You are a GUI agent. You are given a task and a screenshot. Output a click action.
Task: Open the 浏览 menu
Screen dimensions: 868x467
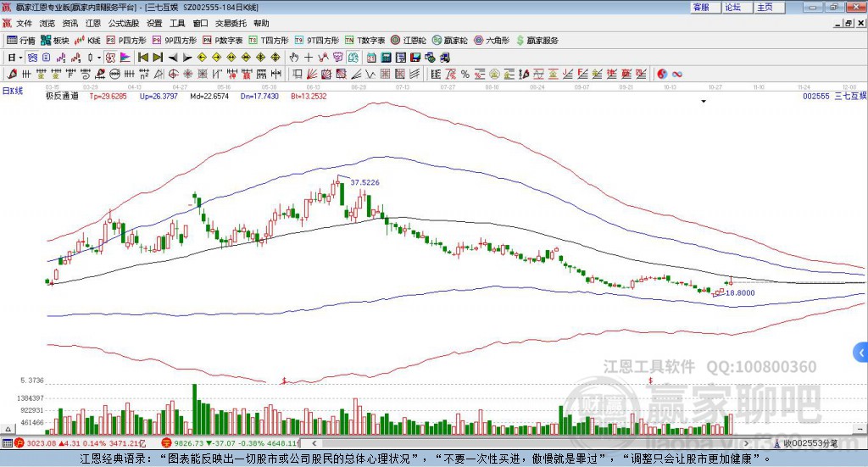pyautogui.click(x=47, y=23)
